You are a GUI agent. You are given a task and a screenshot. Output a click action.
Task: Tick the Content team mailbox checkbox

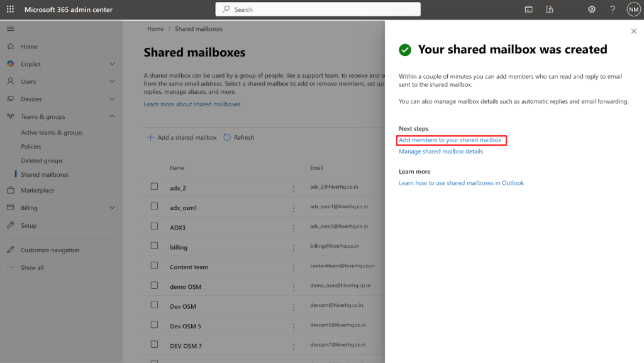coord(154,266)
